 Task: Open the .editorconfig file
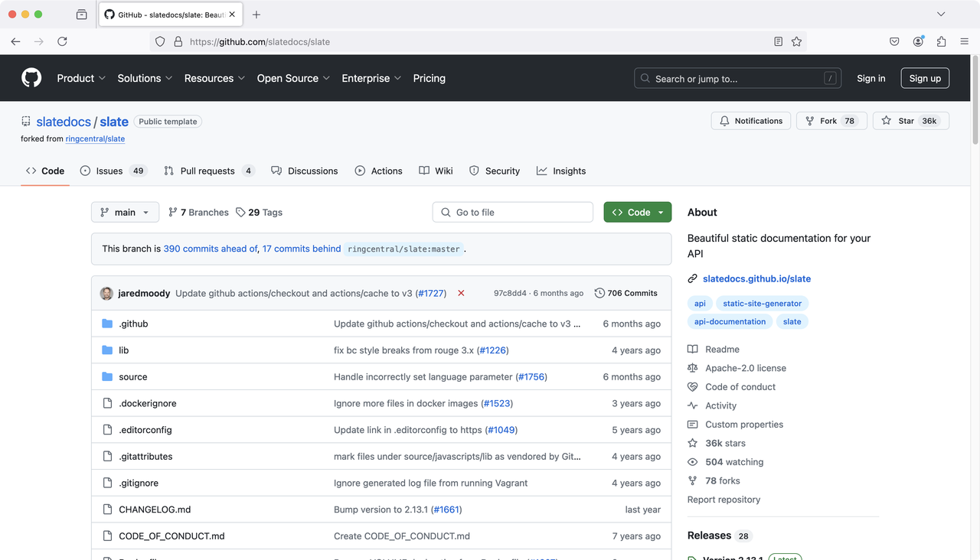pos(145,430)
